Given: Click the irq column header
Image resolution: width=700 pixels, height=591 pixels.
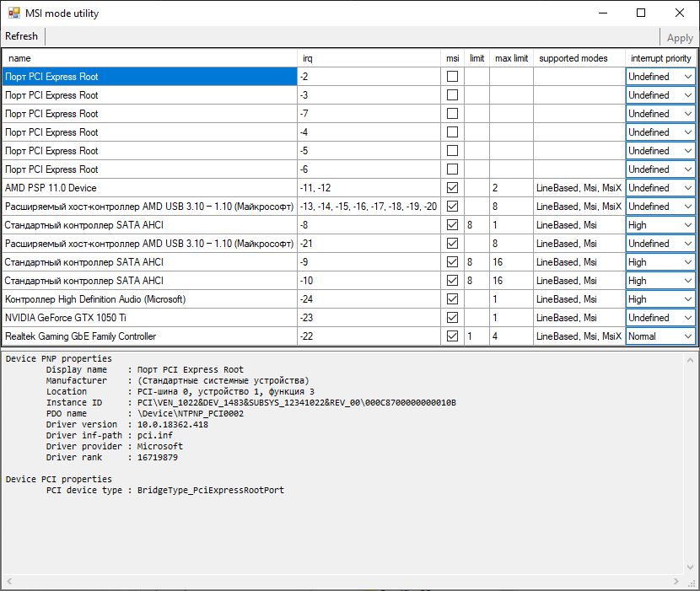Looking at the screenshot, I should [x=369, y=58].
